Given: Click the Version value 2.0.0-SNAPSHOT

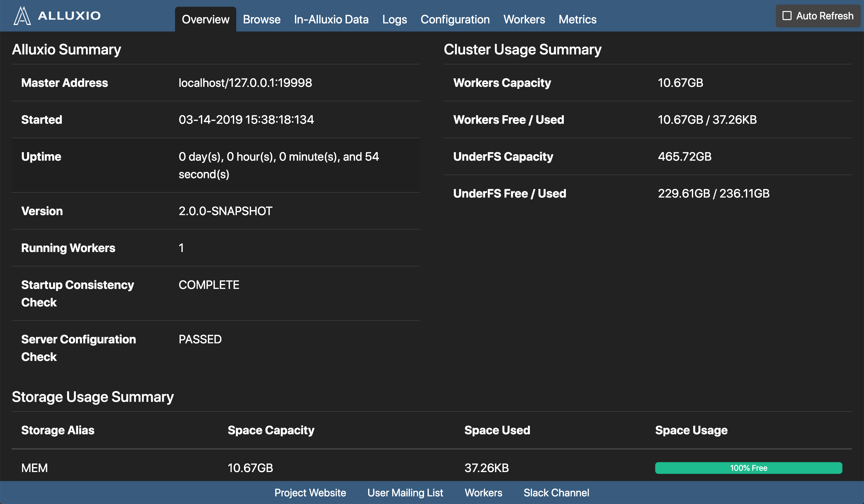Looking at the screenshot, I should [225, 211].
